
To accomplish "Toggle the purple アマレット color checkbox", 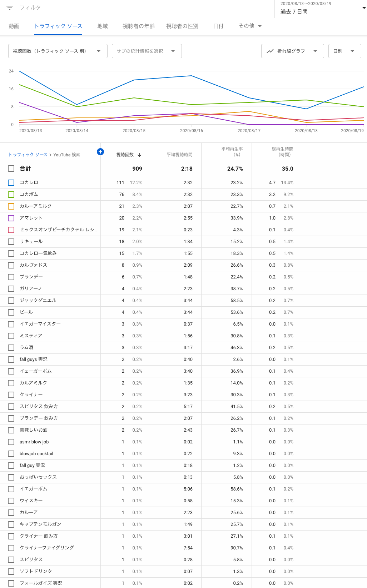I will 11,218.
